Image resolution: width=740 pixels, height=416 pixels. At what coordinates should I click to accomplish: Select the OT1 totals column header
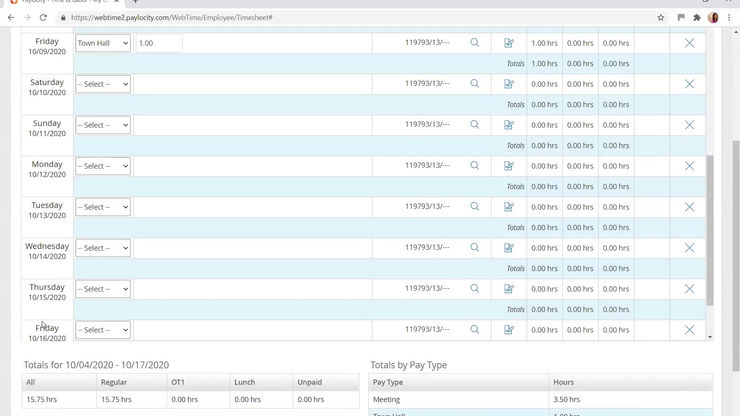198,382
